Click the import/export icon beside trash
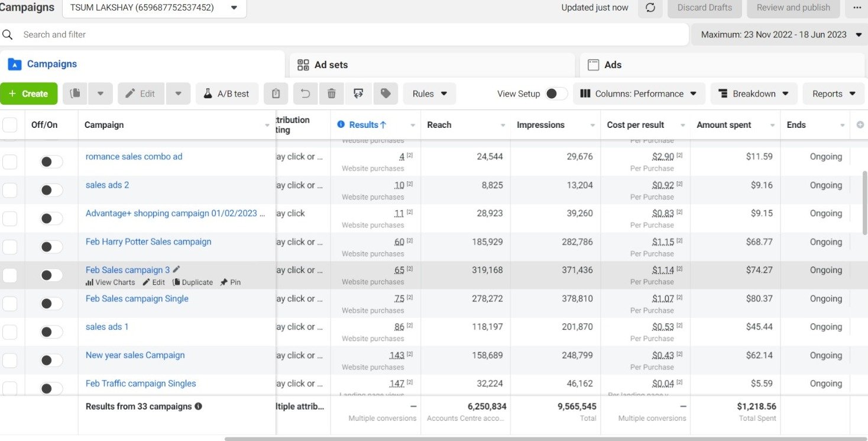Image resolution: width=868 pixels, height=441 pixels. coord(358,94)
